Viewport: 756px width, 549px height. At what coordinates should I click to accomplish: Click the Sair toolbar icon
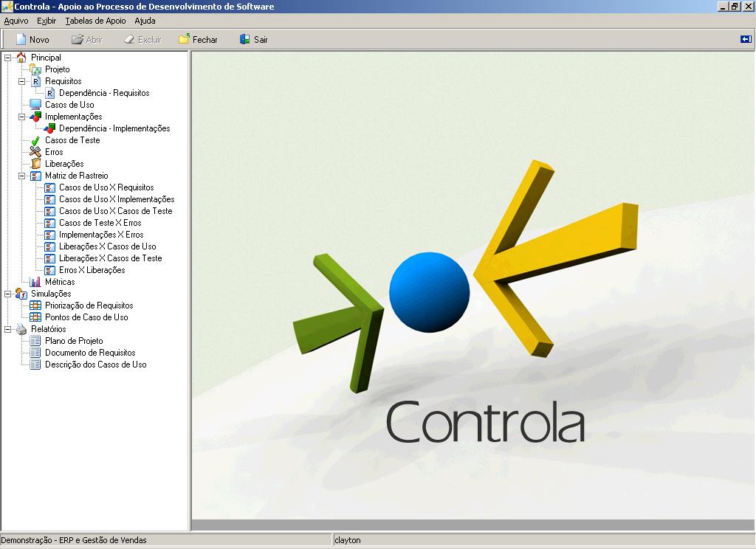[244, 39]
